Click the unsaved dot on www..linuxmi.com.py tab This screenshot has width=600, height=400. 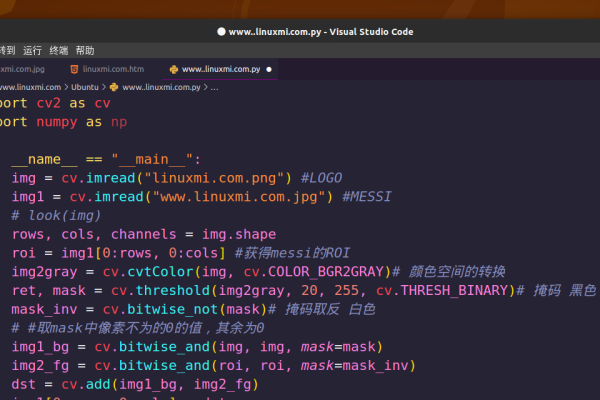click(x=269, y=69)
